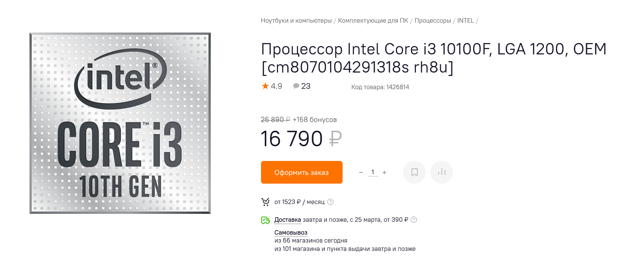Decrease quantity with the minus button
The image size is (644, 266).
pos(361,172)
